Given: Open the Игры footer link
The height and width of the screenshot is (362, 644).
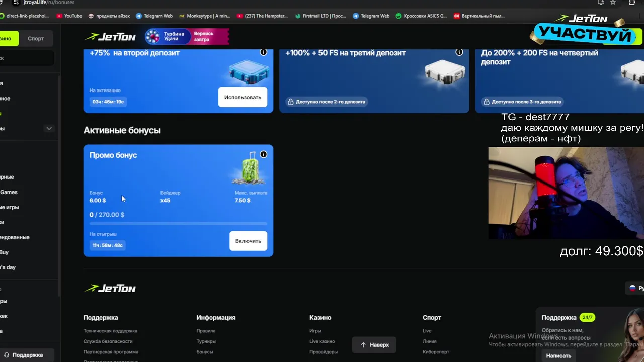Looking at the screenshot, I should point(315,331).
